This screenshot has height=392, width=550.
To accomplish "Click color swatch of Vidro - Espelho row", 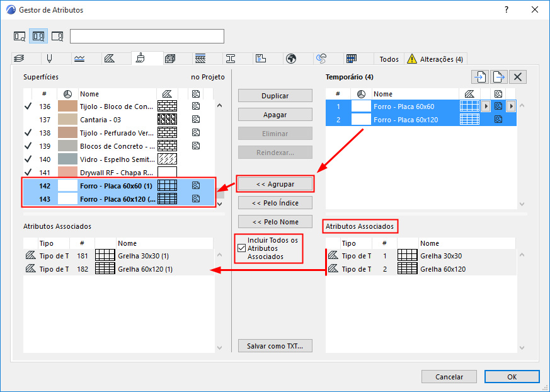I will (67, 159).
